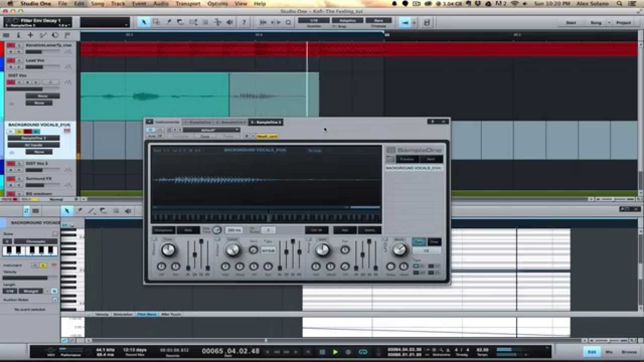Viewport: 644px width, 362px height.
Task: Switch LFO to Free mode in SampleOne
Action: (434, 242)
